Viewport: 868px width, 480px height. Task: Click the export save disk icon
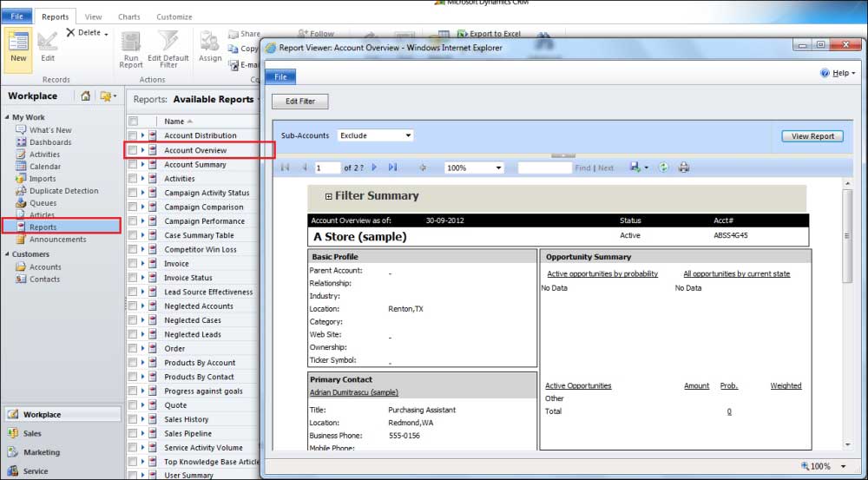[636, 168]
